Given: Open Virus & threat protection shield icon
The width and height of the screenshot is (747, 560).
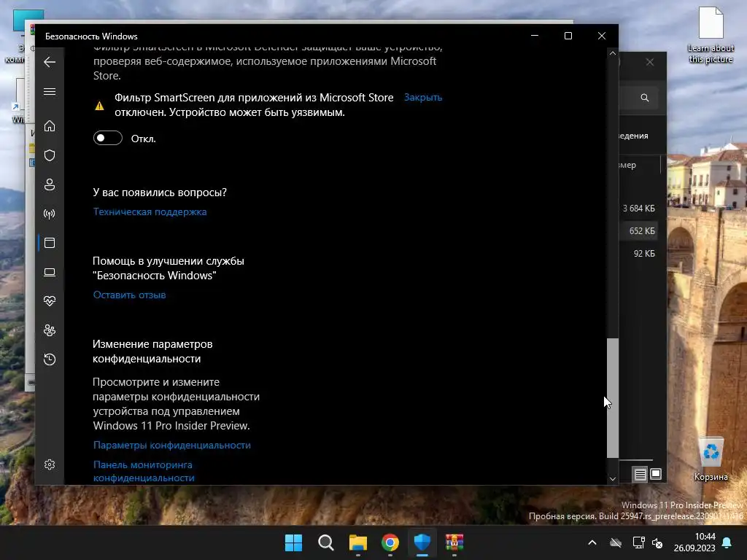Looking at the screenshot, I should [50, 155].
